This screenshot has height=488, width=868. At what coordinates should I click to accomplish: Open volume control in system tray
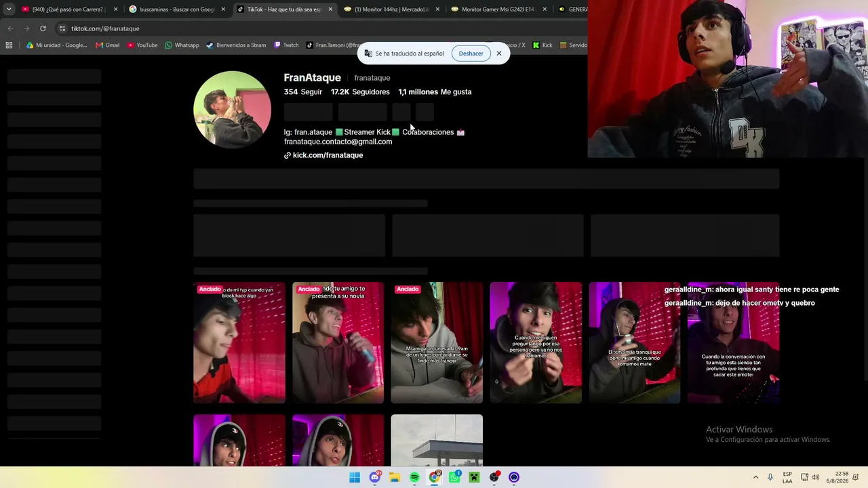point(815,477)
